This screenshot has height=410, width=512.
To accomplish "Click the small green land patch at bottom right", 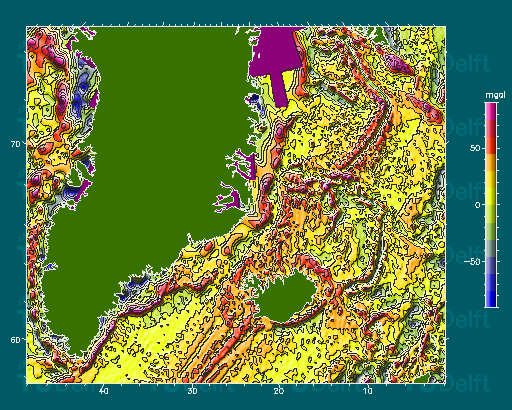I will 422,379.
